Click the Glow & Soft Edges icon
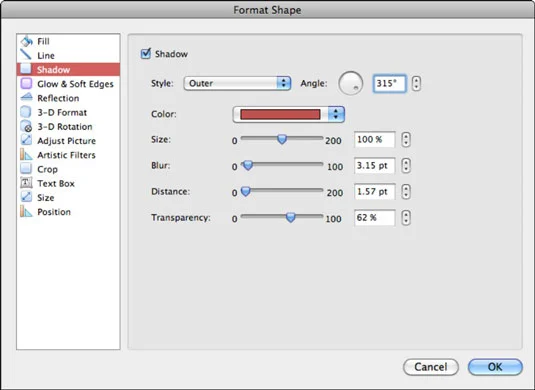Viewport: 535px width, 390px height. pos(26,84)
